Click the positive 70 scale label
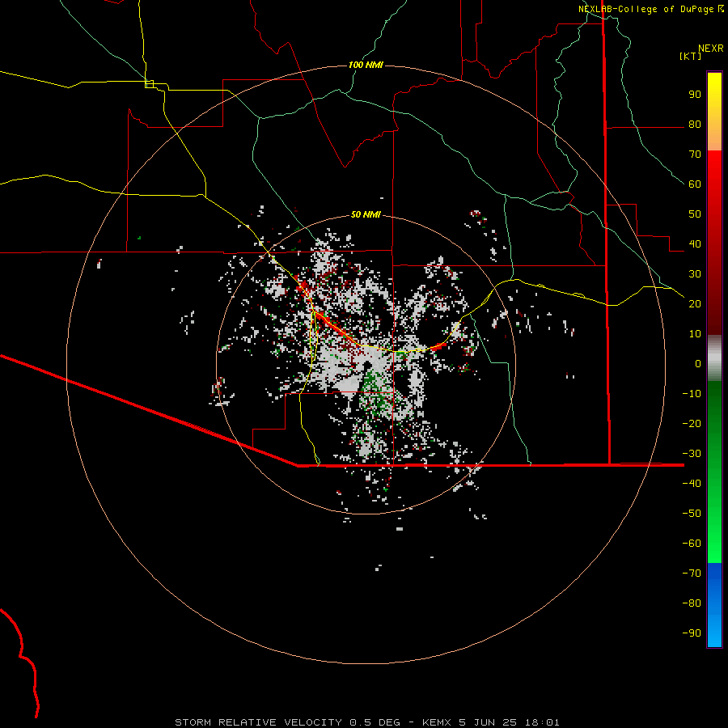 tap(695, 154)
